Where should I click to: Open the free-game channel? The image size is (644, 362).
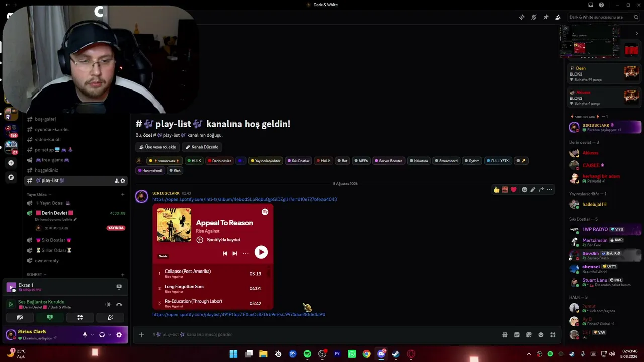point(75,160)
